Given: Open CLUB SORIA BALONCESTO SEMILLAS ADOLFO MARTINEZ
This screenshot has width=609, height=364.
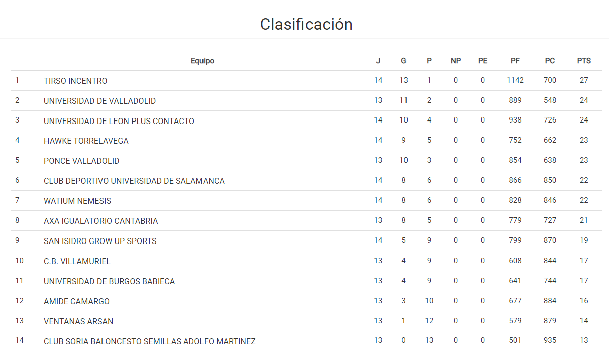Looking at the screenshot, I should pyautogui.click(x=149, y=342).
